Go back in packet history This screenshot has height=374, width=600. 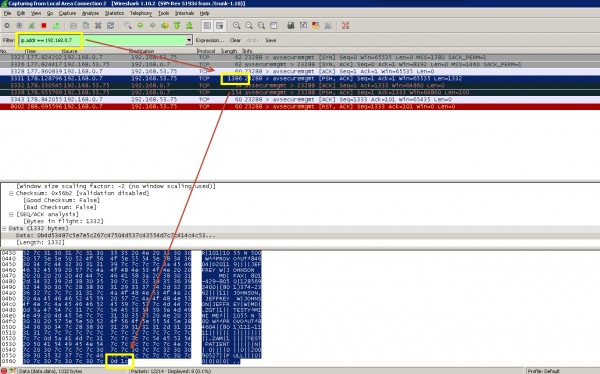tap(140, 26)
